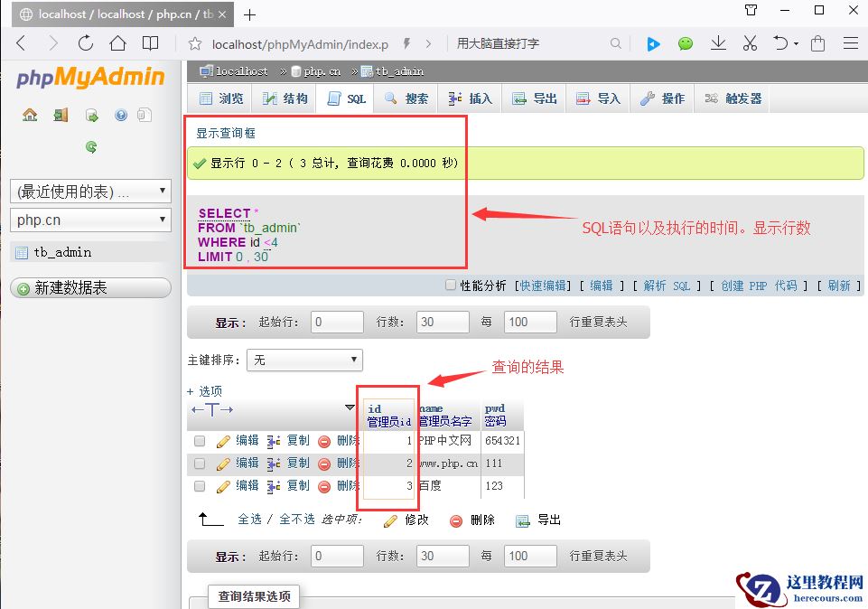
Task: Click the 快速编辑 link
Action: tap(543, 286)
